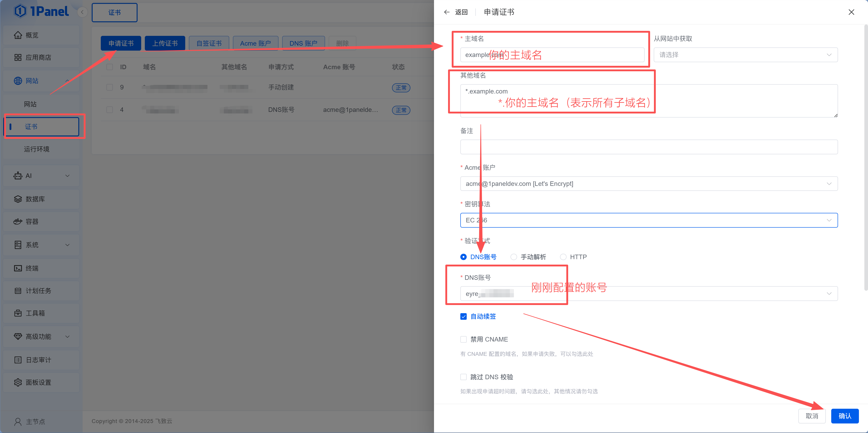This screenshot has height=433, width=868.
Task: Collapse the sidebar with the chevron button
Action: [82, 12]
